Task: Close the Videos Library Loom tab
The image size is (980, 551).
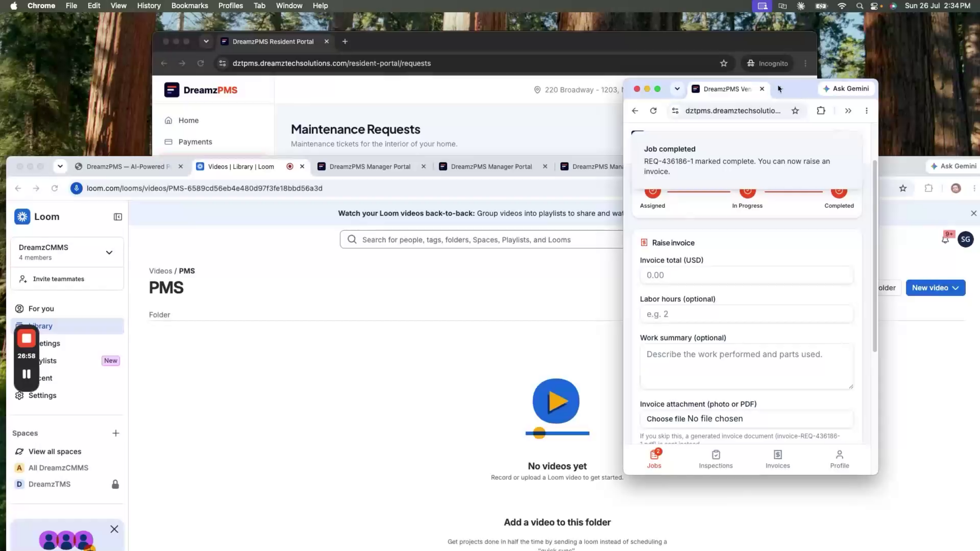Action: coord(302,167)
